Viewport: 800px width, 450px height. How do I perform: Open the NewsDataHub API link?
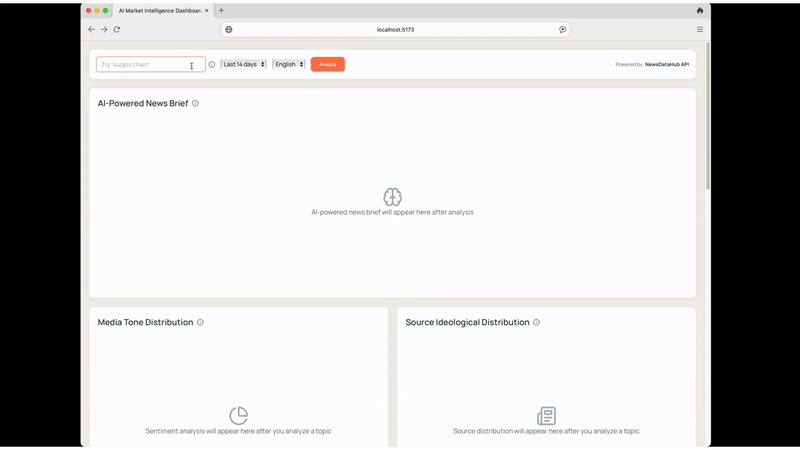click(666, 64)
